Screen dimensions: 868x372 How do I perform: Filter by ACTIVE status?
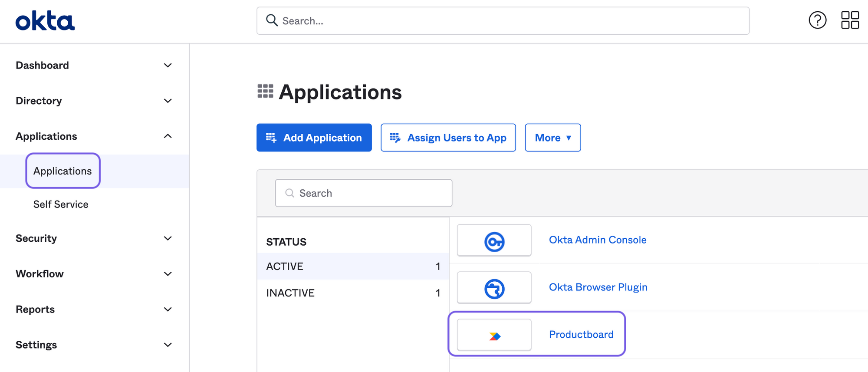[353, 266]
